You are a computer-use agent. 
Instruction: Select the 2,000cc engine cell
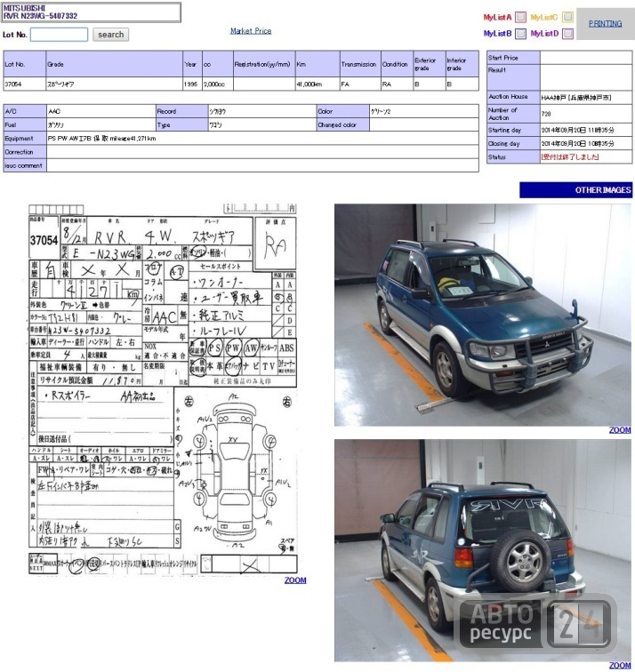click(218, 84)
